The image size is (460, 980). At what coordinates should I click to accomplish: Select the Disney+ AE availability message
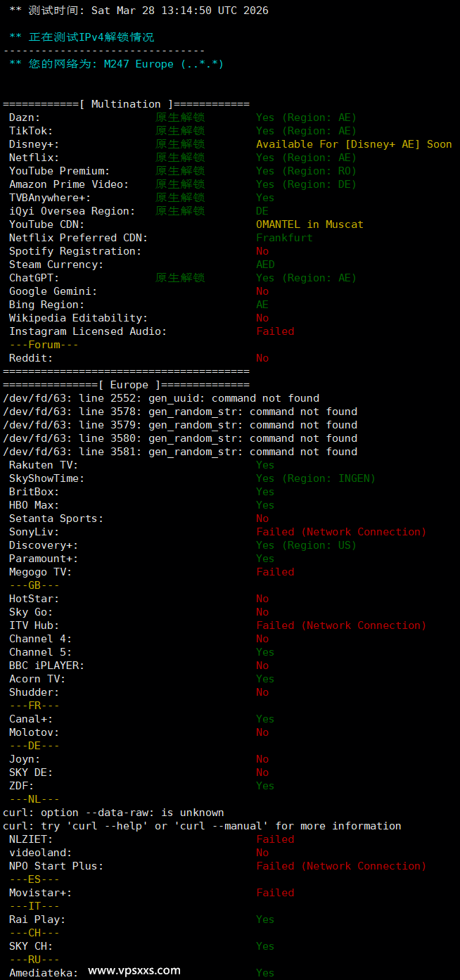point(354,144)
